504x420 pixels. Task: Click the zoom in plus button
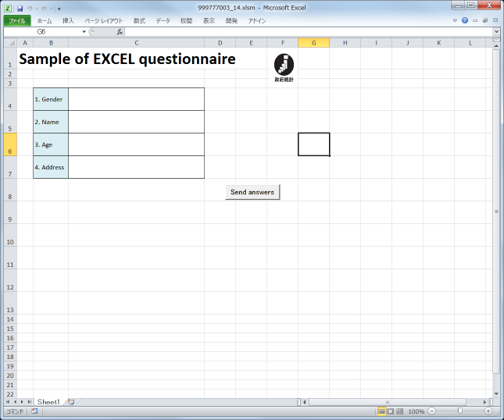pyautogui.click(x=488, y=411)
